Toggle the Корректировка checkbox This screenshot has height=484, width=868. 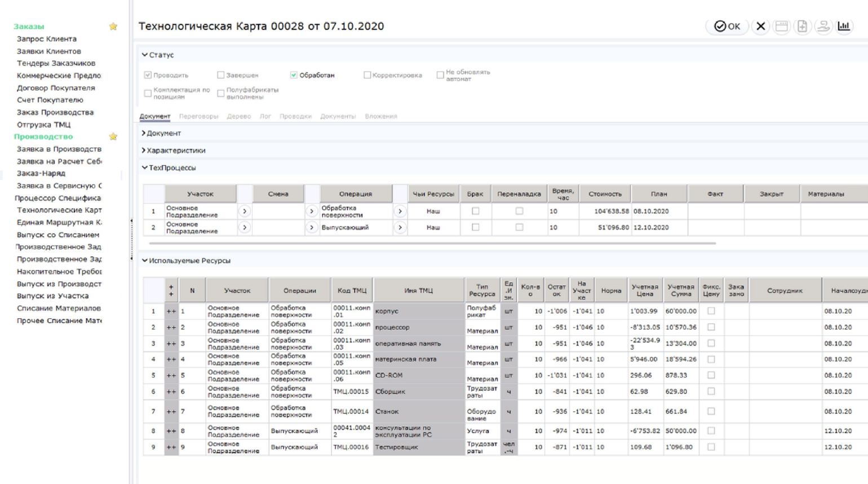click(x=367, y=75)
